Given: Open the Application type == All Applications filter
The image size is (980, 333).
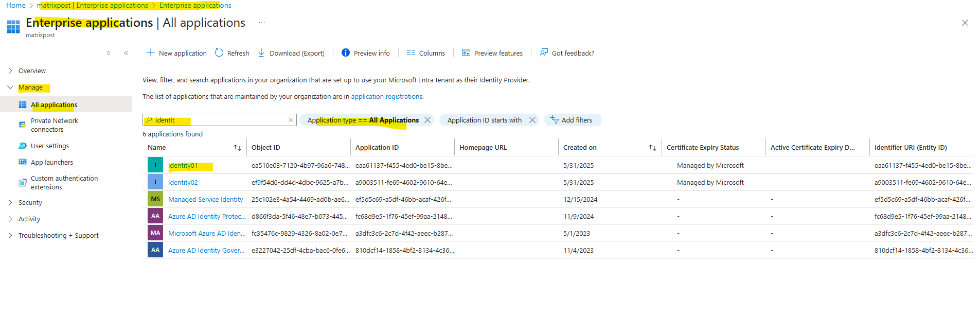Looking at the screenshot, I should [x=363, y=120].
